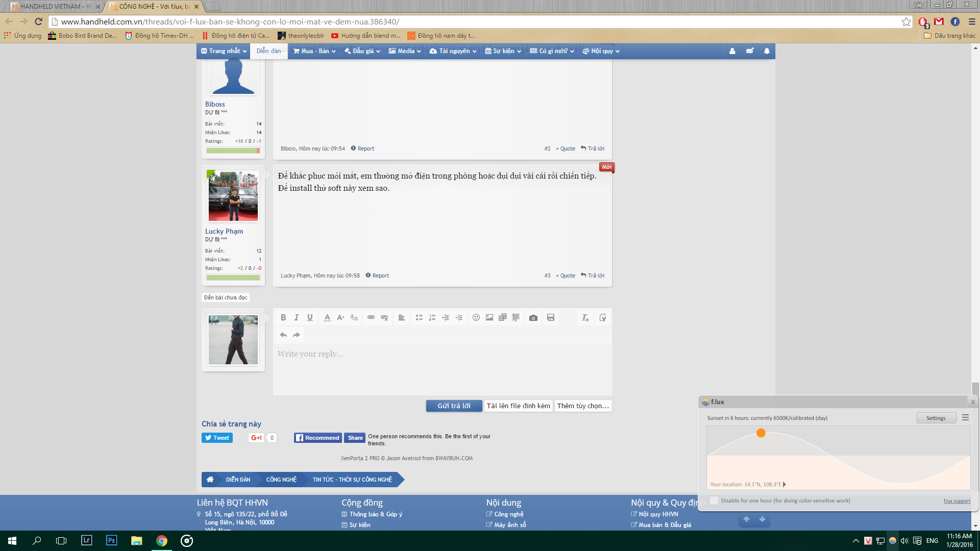Viewport: 980px width, 551px height.
Task: Click the undo arrow in the editor
Action: click(283, 335)
